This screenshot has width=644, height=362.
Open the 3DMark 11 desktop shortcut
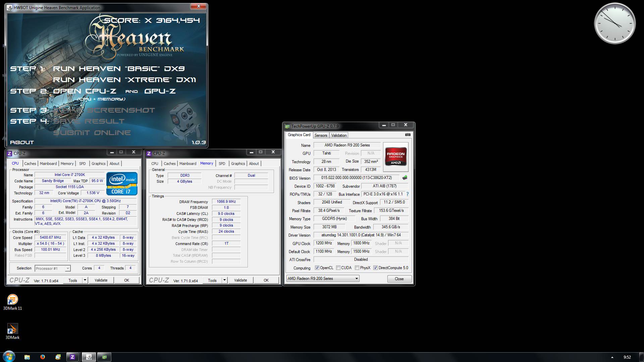[x=12, y=302]
